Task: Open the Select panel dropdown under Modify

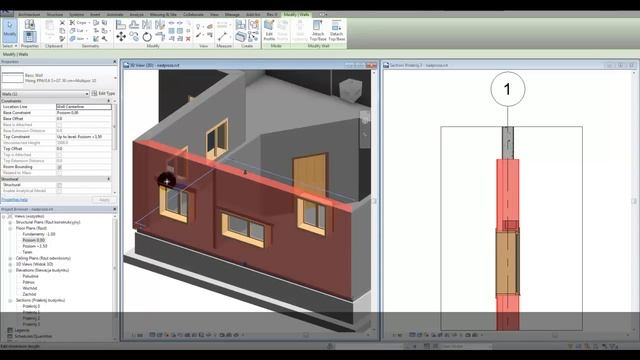Action: point(10,46)
